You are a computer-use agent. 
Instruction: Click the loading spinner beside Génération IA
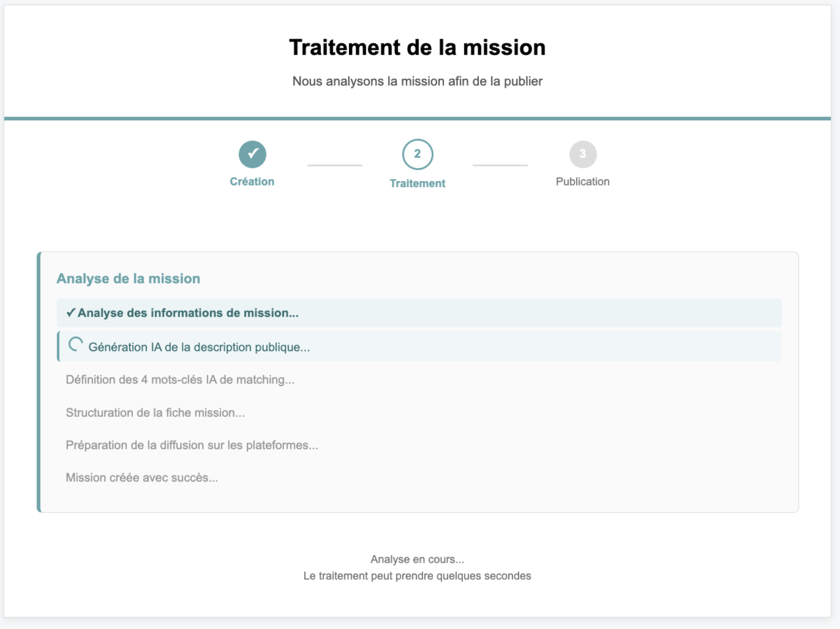[75, 344]
